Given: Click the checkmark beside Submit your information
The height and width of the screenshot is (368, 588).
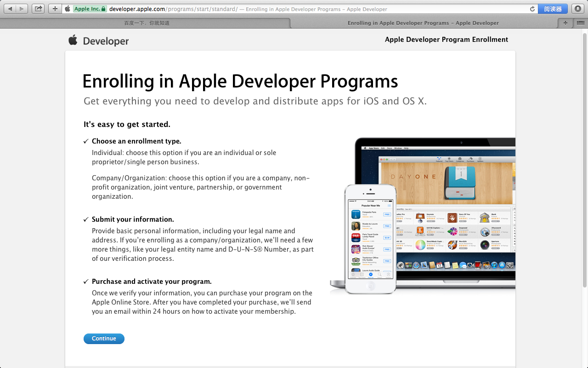Looking at the screenshot, I should pyautogui.click(x=86, y=220).
